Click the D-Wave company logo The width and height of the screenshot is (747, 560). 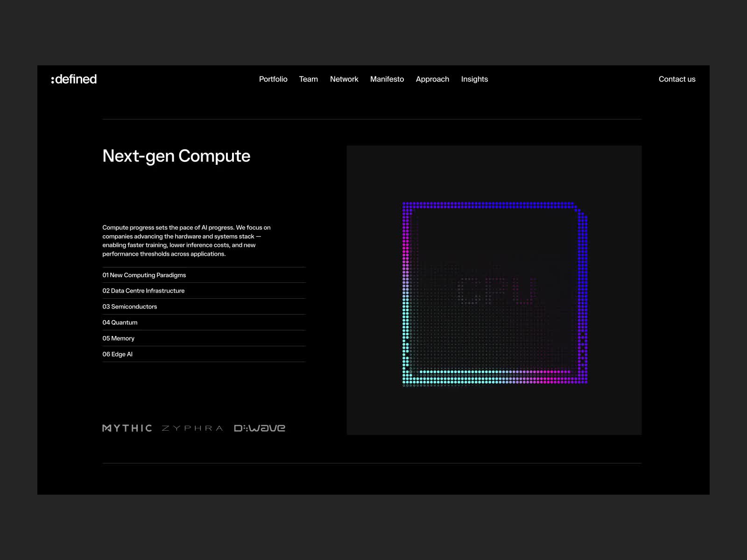(x=260, y=428)
